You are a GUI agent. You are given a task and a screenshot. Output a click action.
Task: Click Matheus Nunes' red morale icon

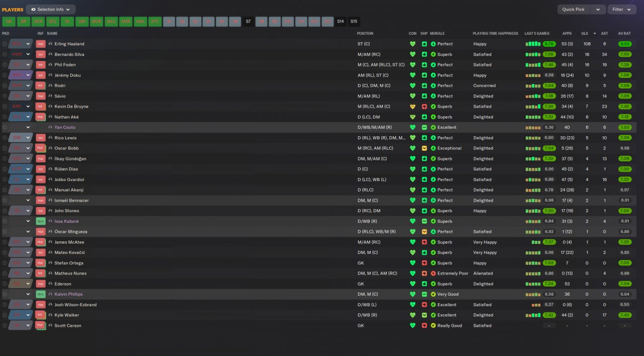point(433,274)
